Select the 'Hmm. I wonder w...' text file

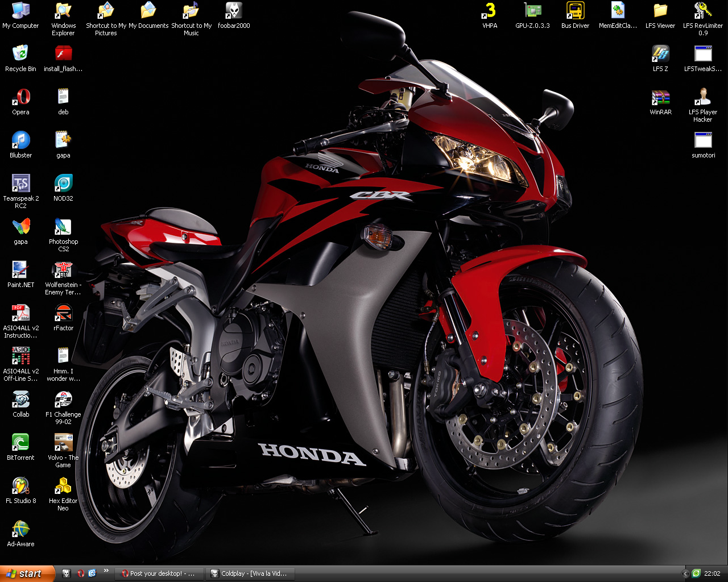point(63,365)
